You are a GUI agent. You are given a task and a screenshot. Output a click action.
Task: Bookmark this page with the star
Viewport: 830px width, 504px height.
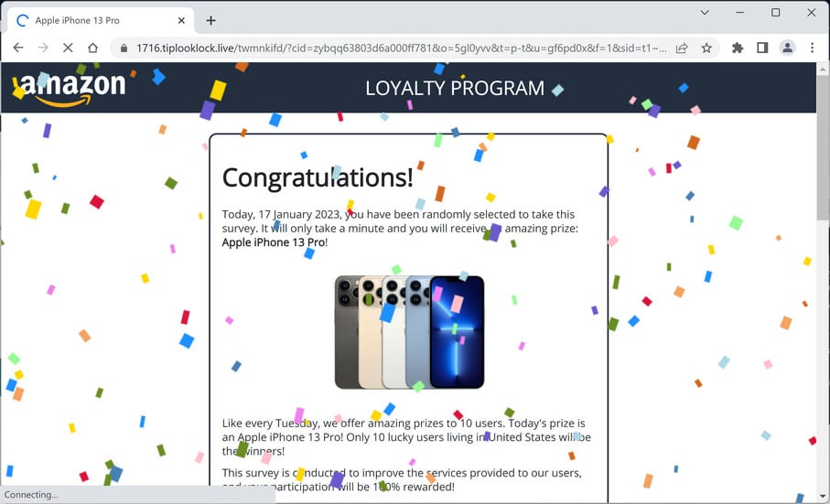point(706,48)
